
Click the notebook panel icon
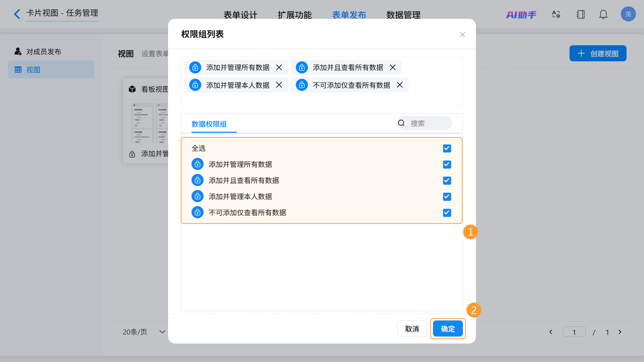(580, 14)
